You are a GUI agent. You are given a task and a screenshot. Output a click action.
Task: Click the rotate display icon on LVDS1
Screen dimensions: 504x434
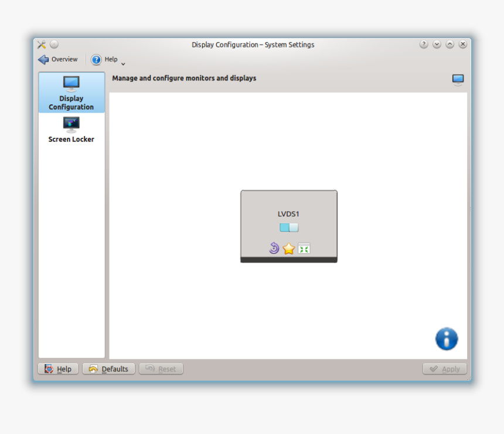[273, 248]
